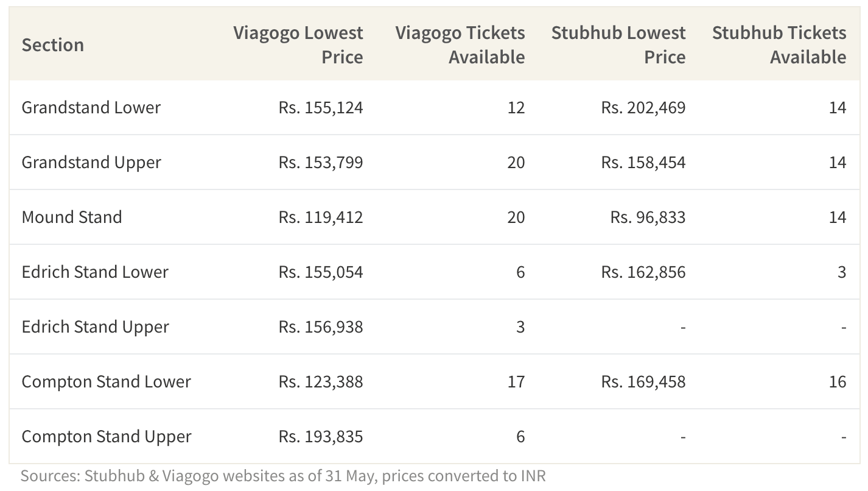Click the Section column header
This screenshot has width=868, height=491.
tap(52, 45)
